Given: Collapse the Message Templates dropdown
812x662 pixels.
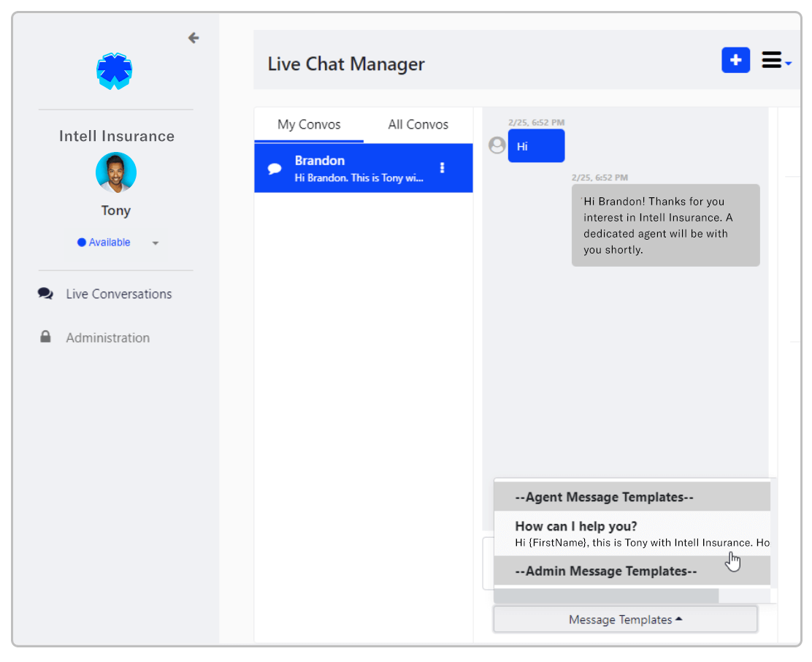Looking at the screenshot, I should [x=625, y=620].
